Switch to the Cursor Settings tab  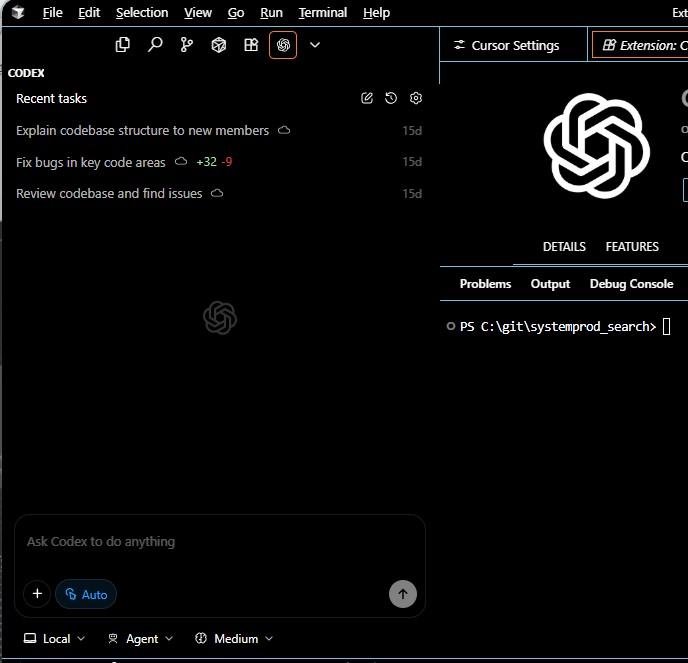tap(513, 45)
